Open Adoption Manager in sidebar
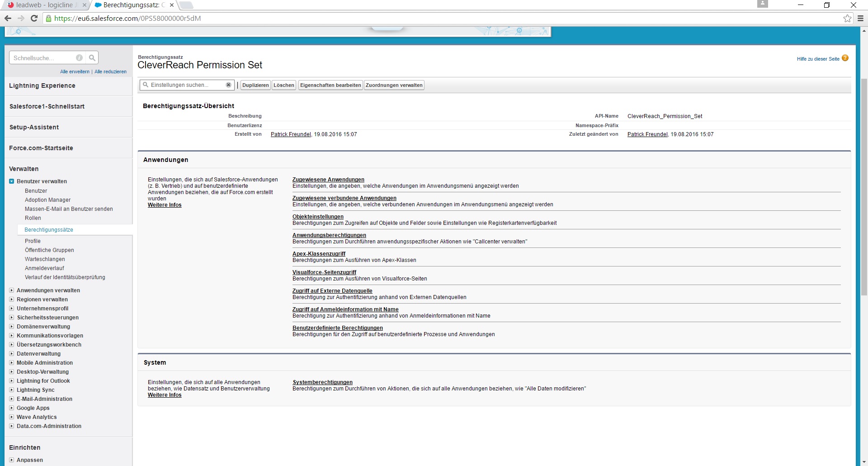 47,200
